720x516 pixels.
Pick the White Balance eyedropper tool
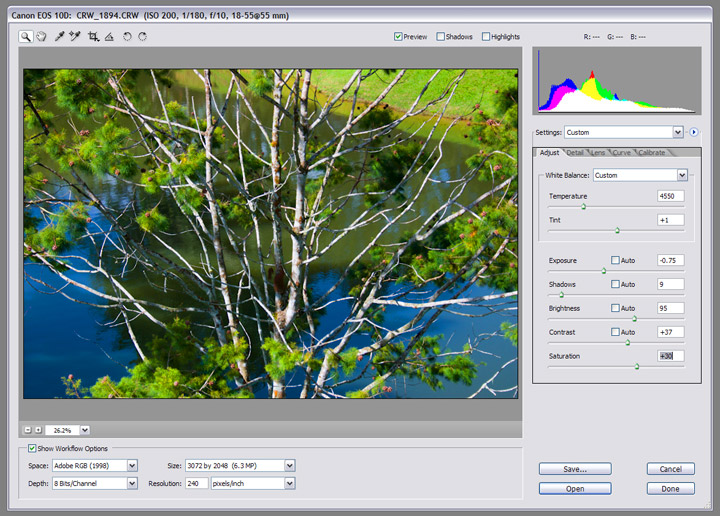point(61,37)
